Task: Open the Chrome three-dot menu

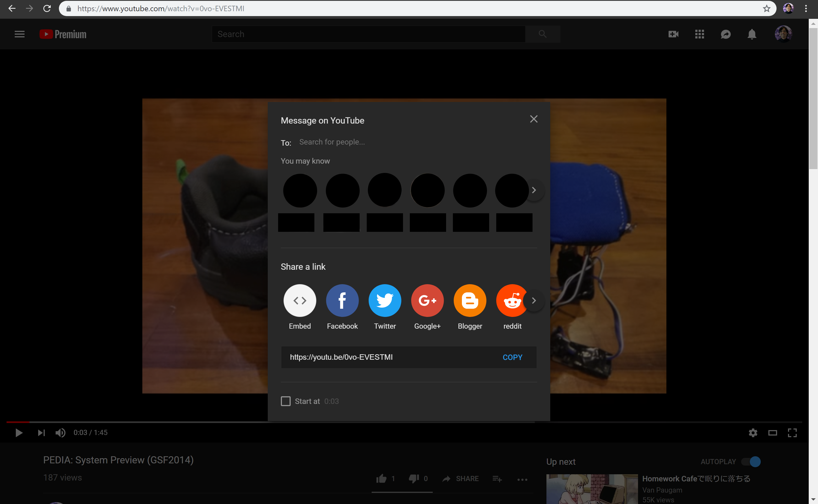Action: point(806,8)
